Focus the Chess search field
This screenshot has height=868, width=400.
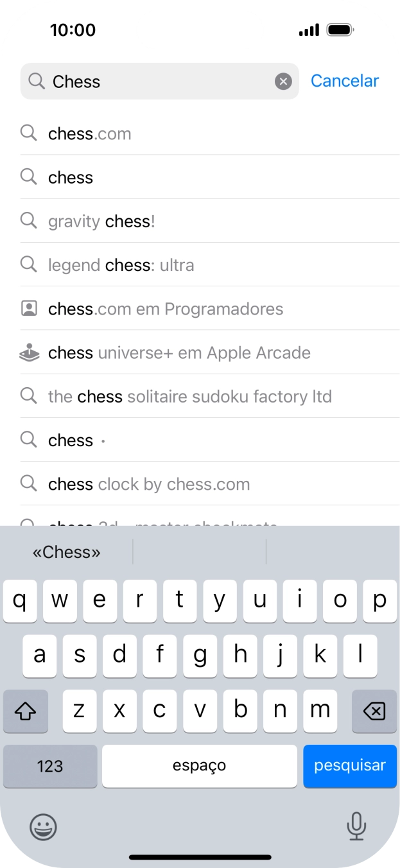tap(161, 82)
